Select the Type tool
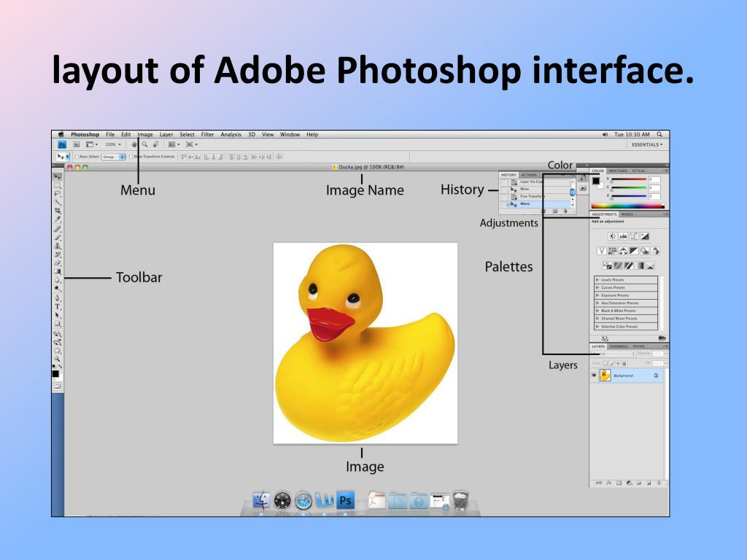This screenshot has height=560, width=747. coord(58,306)
